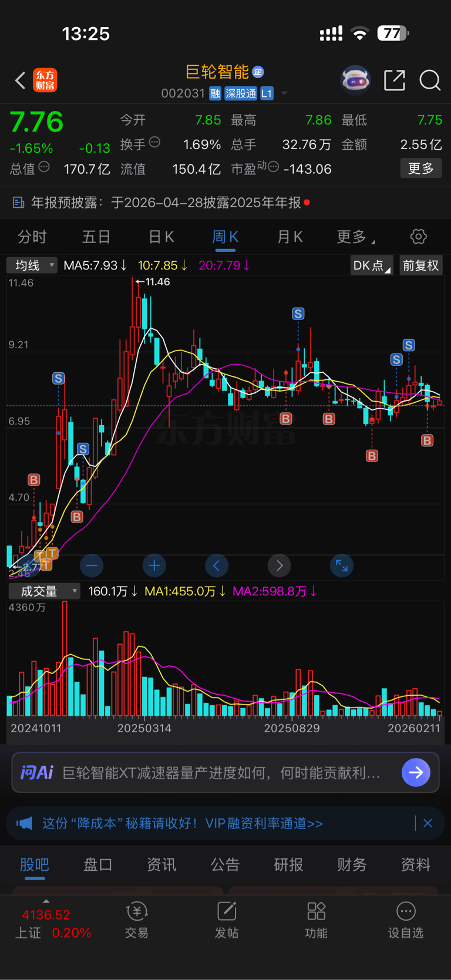Open chart settings gear icon
451x980 pixels.
[x=418, y=237]
